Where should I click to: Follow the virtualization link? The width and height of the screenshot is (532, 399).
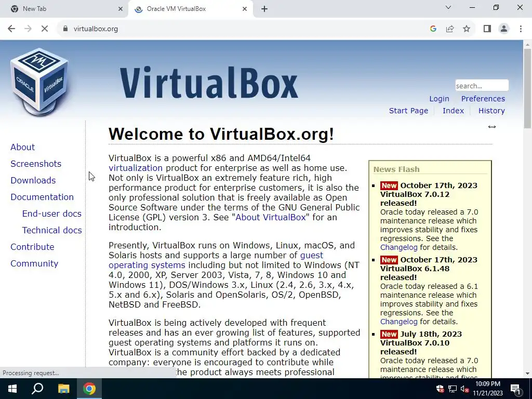pyautogui.click(x=136, y=168)
